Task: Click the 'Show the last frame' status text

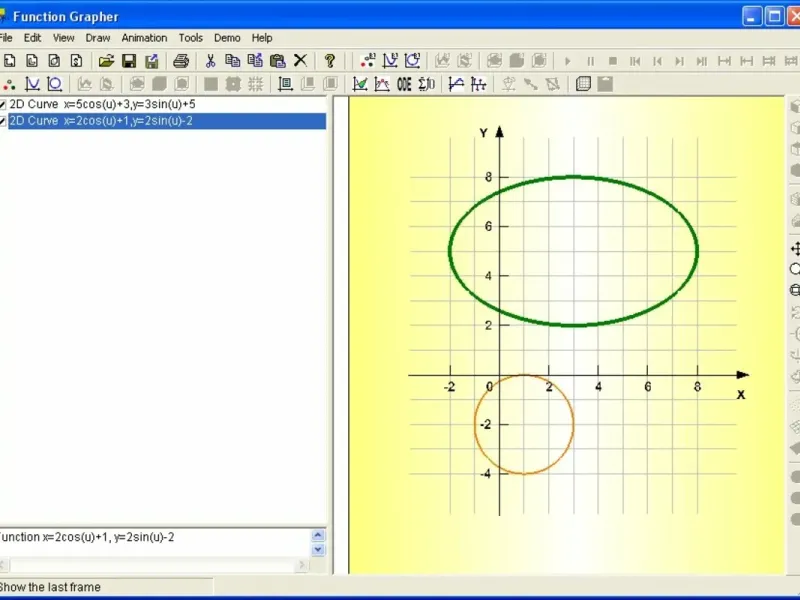Action: pos(50,587)
